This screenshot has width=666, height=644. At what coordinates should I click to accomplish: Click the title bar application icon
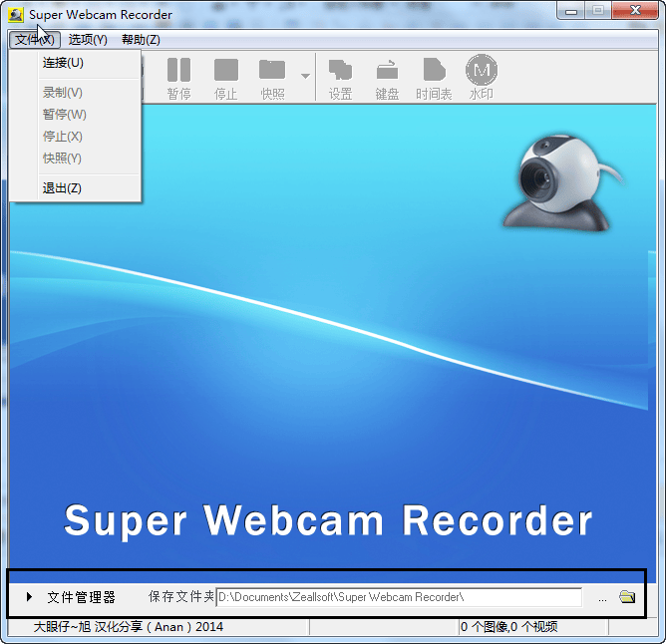[16, 15]
